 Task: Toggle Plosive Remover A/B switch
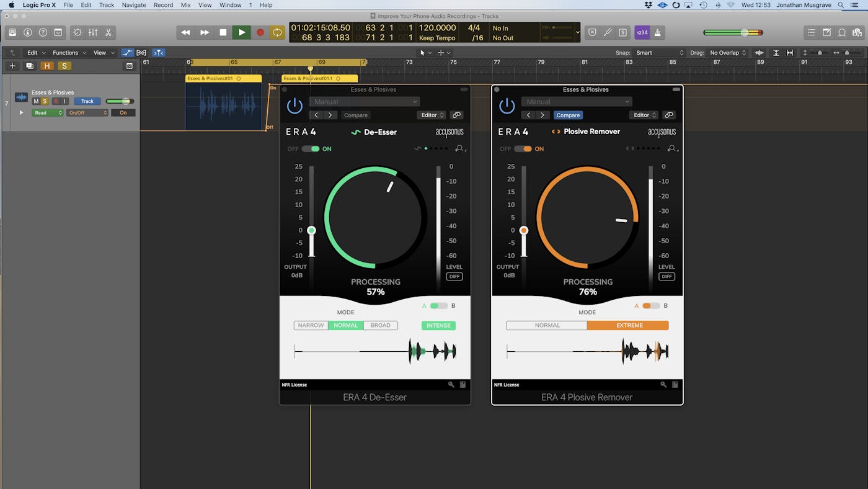[x=651, y=306]
